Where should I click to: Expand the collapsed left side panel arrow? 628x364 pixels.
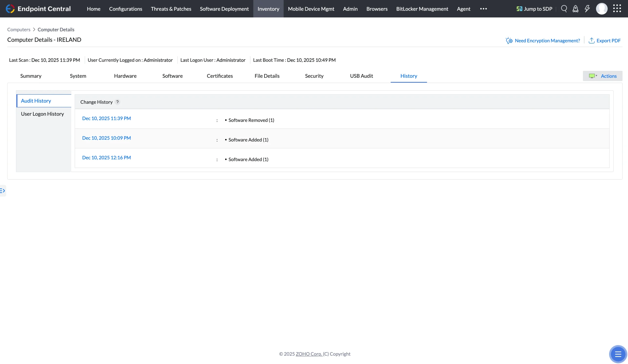click(3, 191)
